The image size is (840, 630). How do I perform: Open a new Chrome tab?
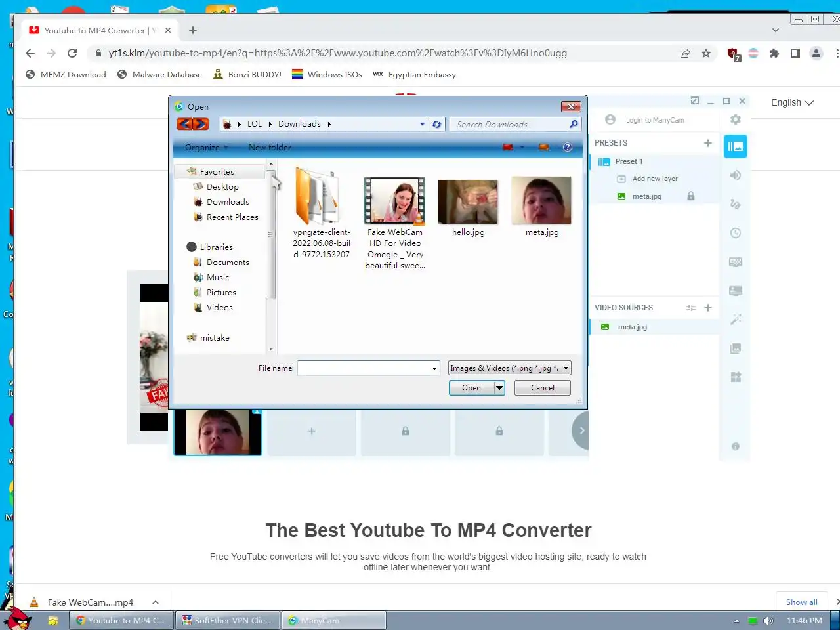tap(193, 30)
